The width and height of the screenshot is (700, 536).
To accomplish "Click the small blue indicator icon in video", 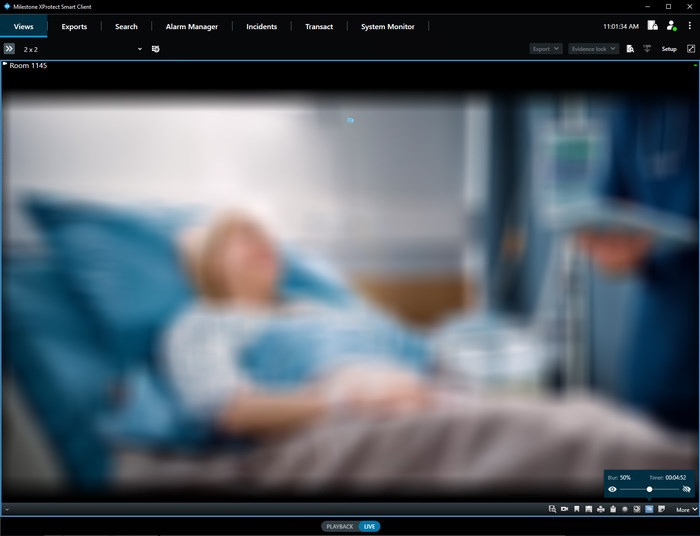I will 350,120.
